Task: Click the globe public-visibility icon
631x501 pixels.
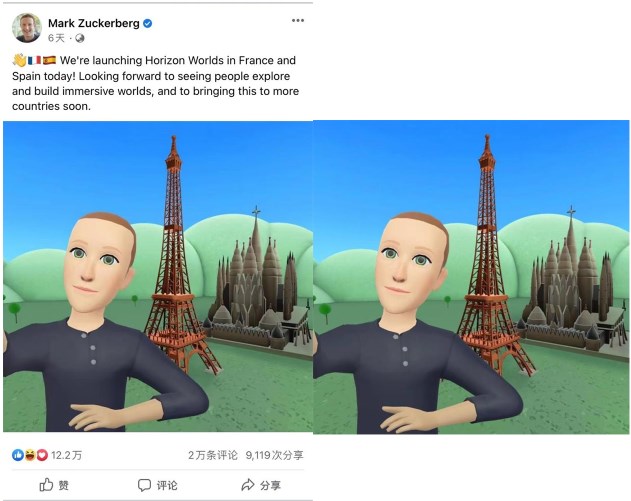Action: coord(80,38)
